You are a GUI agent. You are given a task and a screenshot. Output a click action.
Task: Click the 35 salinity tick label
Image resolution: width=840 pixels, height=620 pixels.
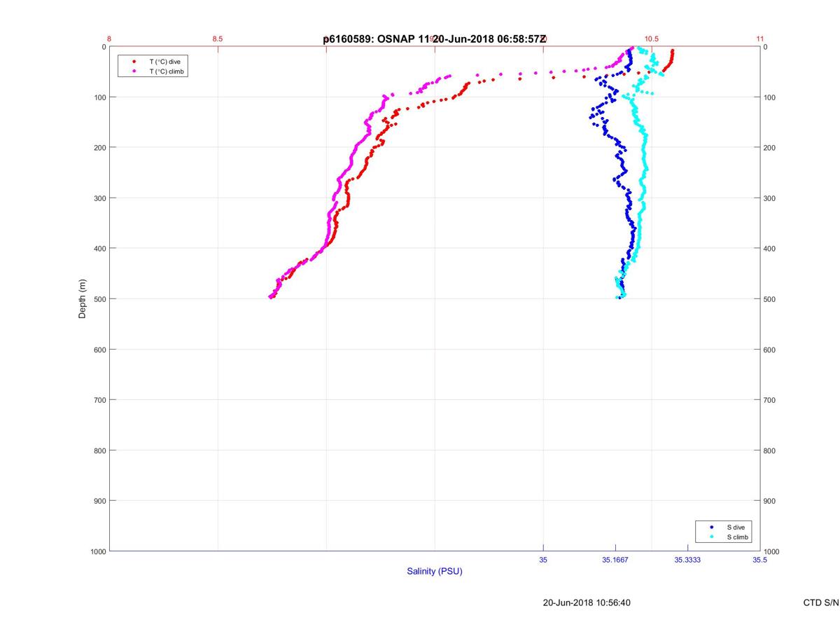tap(543, 560)
